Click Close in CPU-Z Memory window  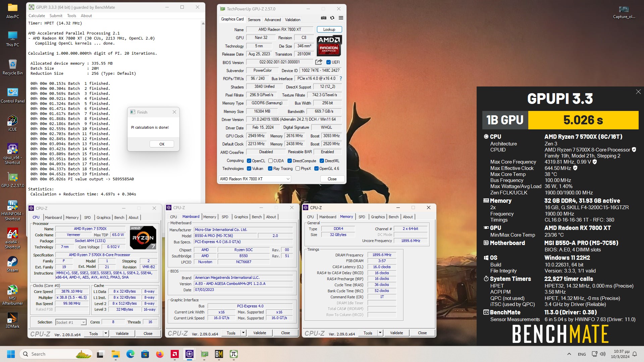pyautogui.click(x=422, y=333)
